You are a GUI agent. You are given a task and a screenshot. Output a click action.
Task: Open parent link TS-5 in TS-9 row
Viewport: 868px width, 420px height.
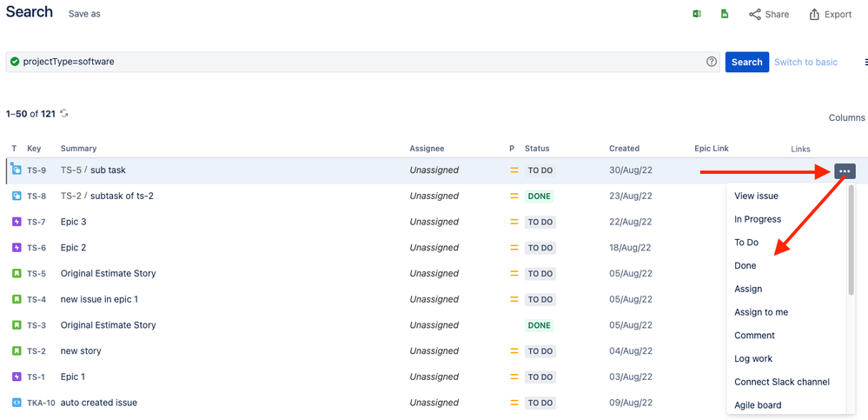coord(71,170)
